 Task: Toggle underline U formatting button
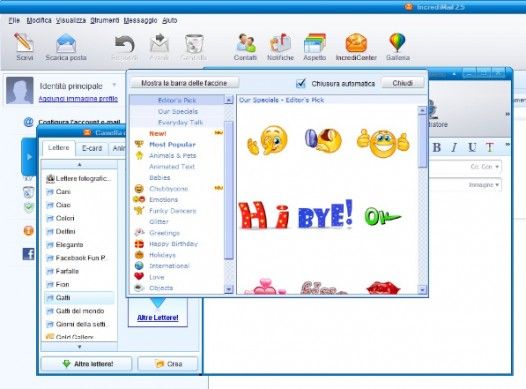tap(472, 147)
